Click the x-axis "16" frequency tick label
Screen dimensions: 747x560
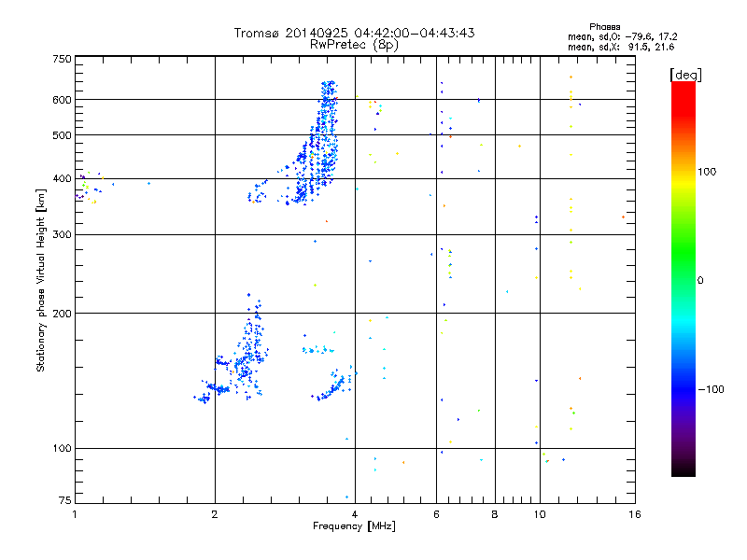pyautogui.click(x=635, y=514)
